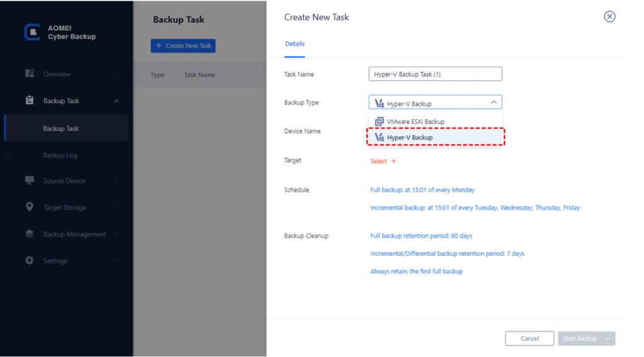Click the AOMEI Cyber Backup logo icon
This screenshot has width=644, height=357.
pyautogui.click(x=31, y=32)
